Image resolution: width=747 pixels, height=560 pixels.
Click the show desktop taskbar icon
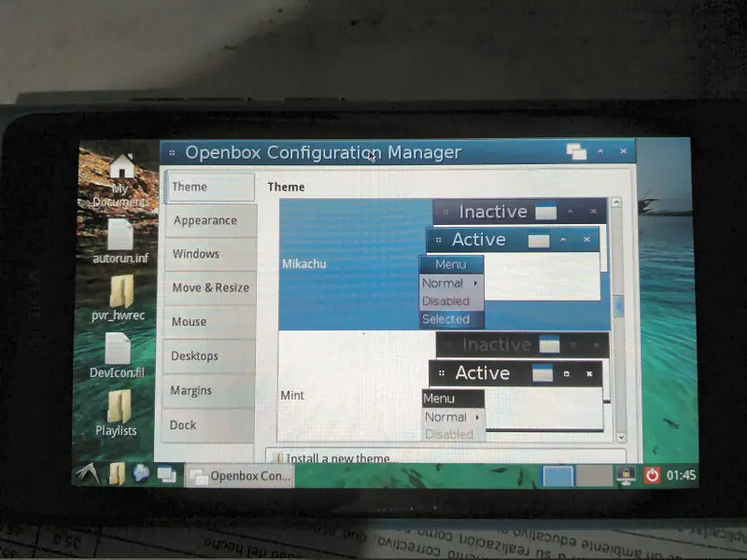click(x=167, y=475)
